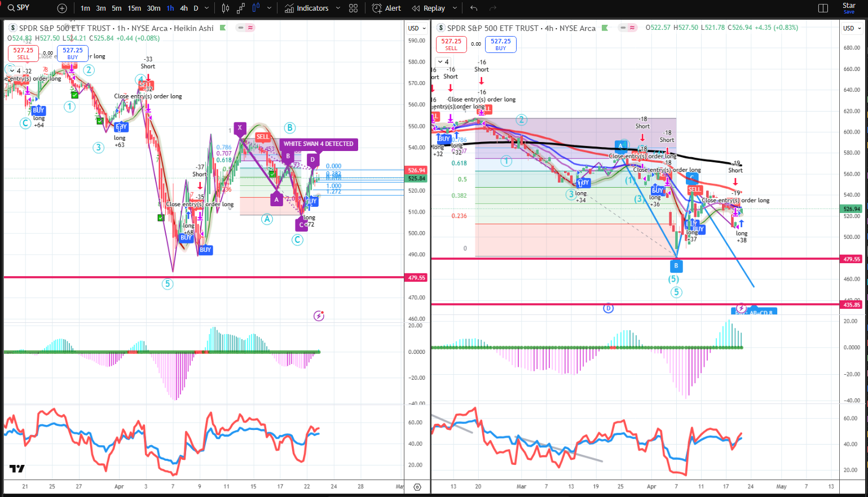Click the WHITE SWAN 4 DETECTED label
The height and width of the screenshot is (497, 868).
(318, 144)
